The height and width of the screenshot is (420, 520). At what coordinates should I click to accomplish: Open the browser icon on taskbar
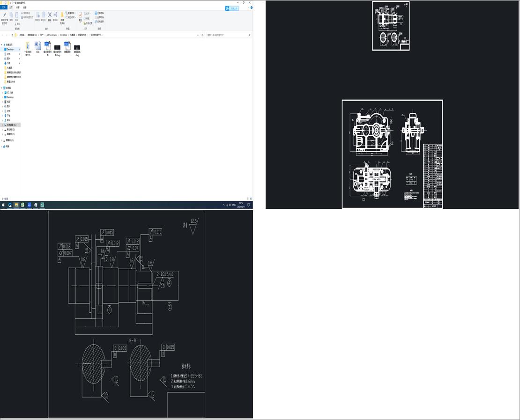10,205
